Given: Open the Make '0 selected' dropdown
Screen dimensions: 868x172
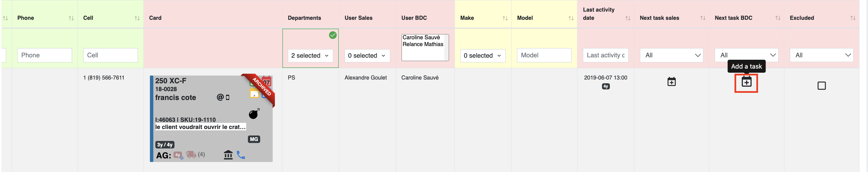Looking at the screenshot, I should pyautogui.click(x=483, y=56).
